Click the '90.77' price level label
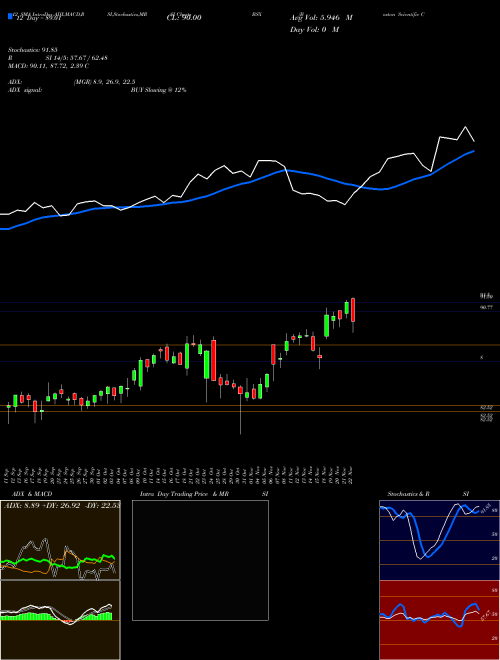 (x=486, y=308)
